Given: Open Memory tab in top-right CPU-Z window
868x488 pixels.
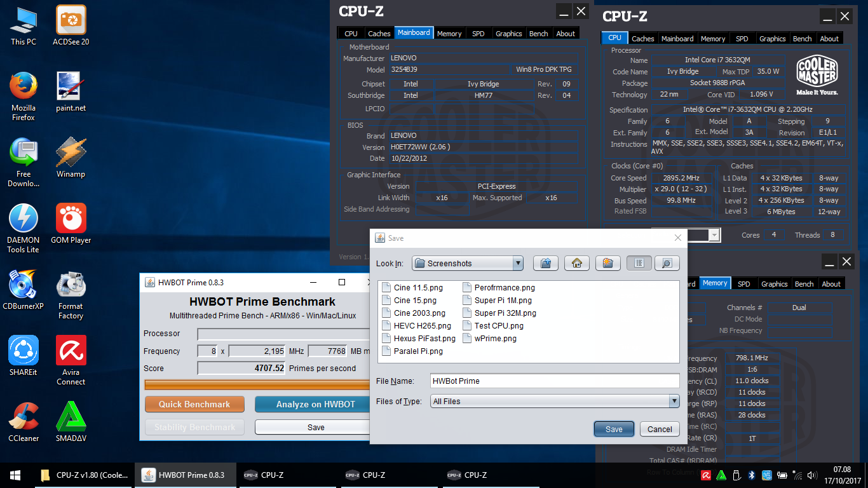Looking at the screenshot, I should (x=713, y=39).
